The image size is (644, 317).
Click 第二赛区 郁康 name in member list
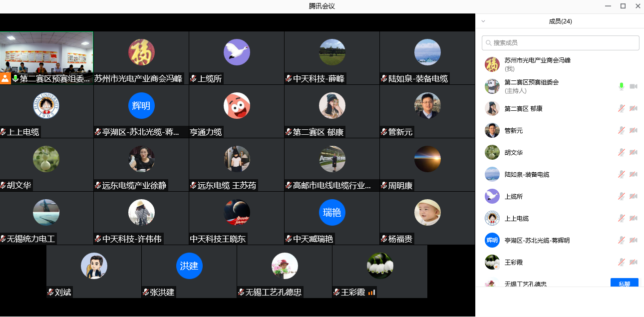pyautogui.click(x=523, y=108)
